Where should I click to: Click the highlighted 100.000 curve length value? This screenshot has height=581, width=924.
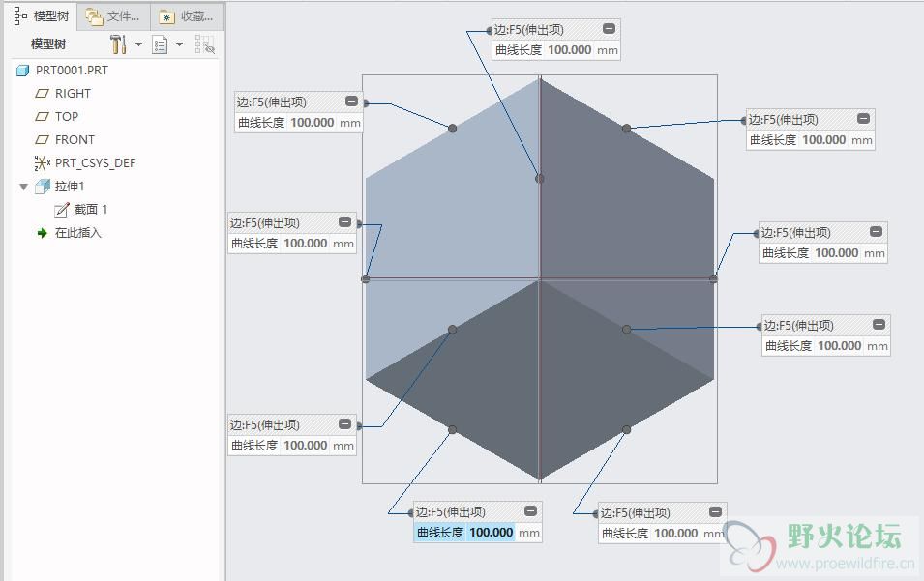pyautogui.click(x=491, y=532)
